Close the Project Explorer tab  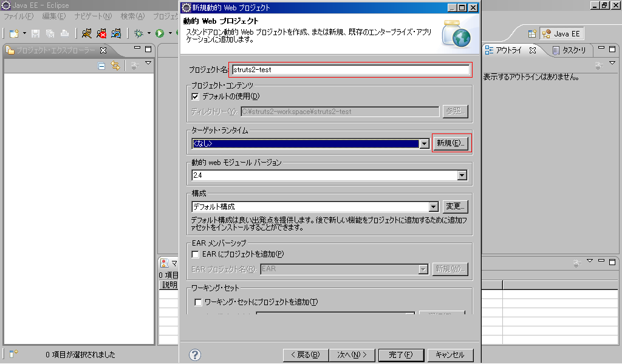click(103, 50)
